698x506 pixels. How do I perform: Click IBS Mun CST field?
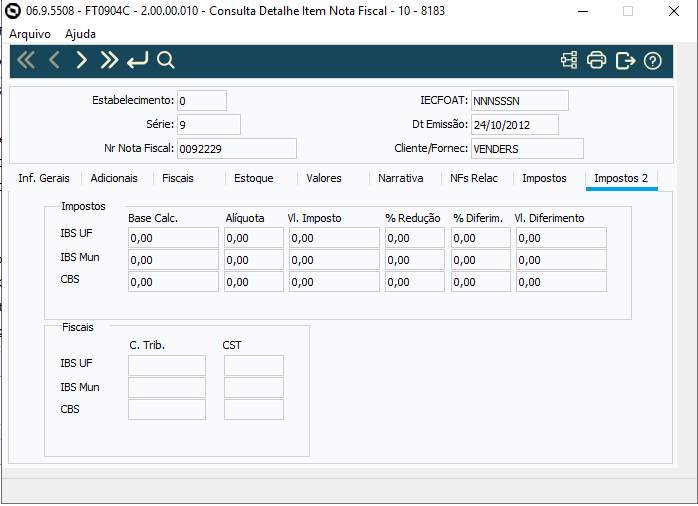click(254, 387)
